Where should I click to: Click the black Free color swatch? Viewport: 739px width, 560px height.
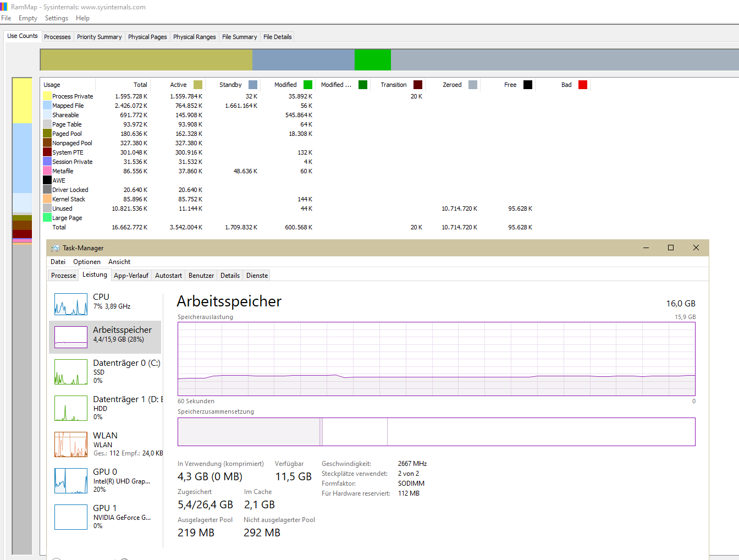(528, 85)
